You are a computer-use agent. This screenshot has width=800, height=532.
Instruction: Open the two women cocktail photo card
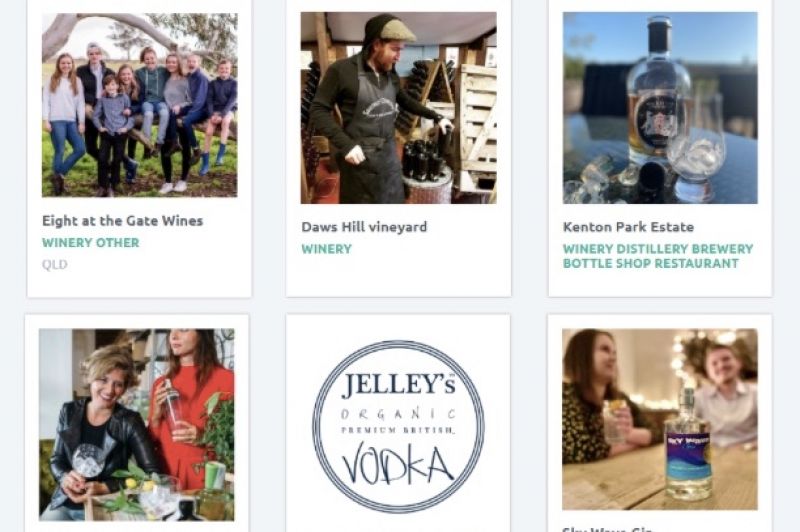(137, 424)
